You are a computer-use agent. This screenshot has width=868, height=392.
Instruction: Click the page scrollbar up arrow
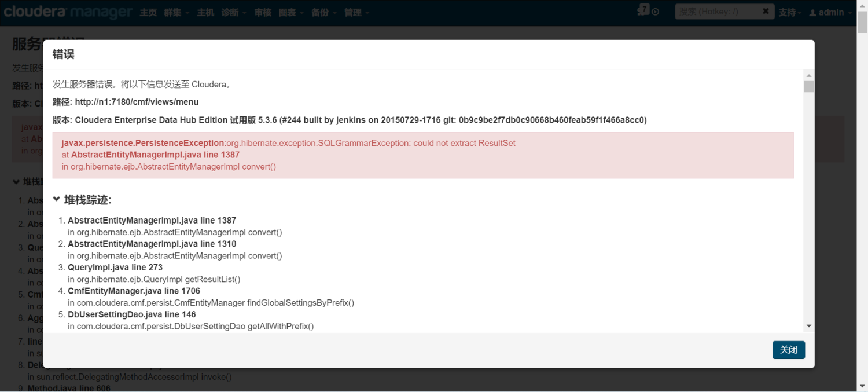pyautogui.click(x=862, y=5)
